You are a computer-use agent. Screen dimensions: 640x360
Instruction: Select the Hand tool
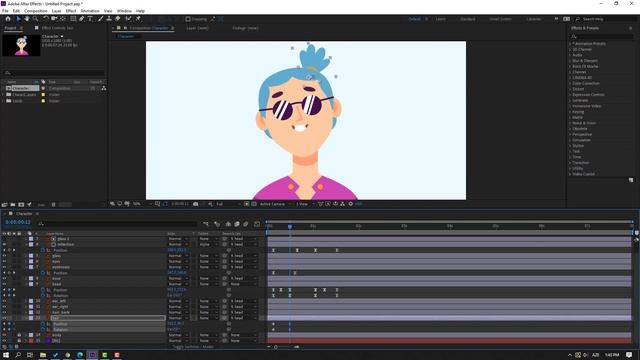point(27,19)
